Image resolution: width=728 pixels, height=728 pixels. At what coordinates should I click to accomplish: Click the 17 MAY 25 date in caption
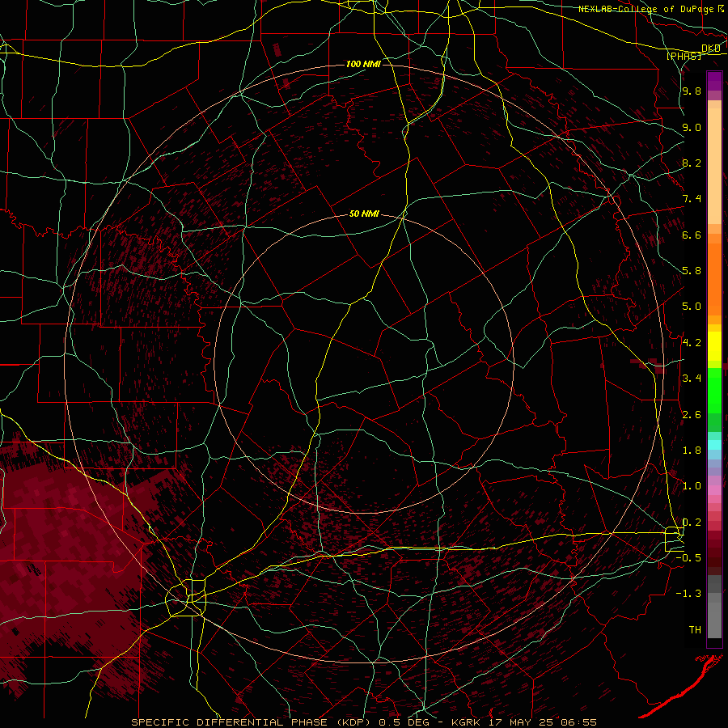(x=522, y=722)
